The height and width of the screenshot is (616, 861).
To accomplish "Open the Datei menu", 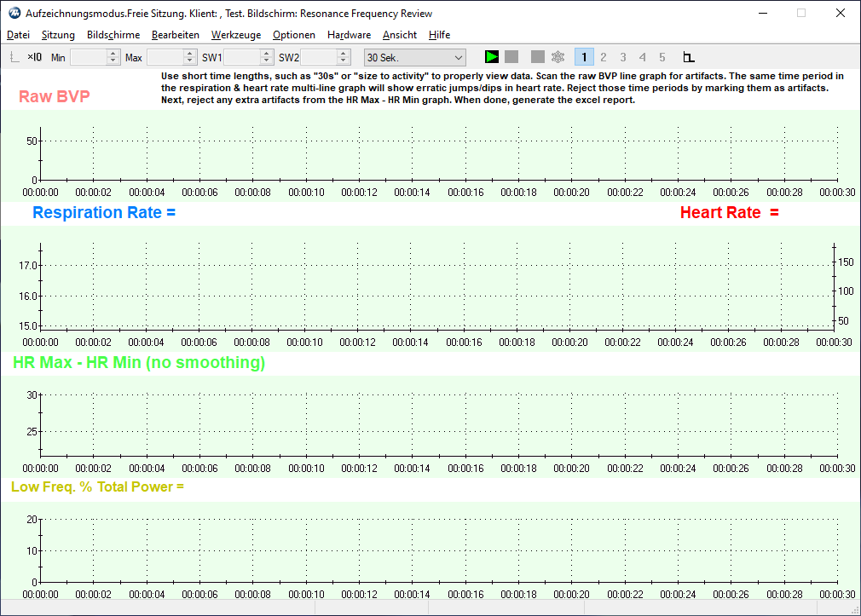I will (18, 35).
